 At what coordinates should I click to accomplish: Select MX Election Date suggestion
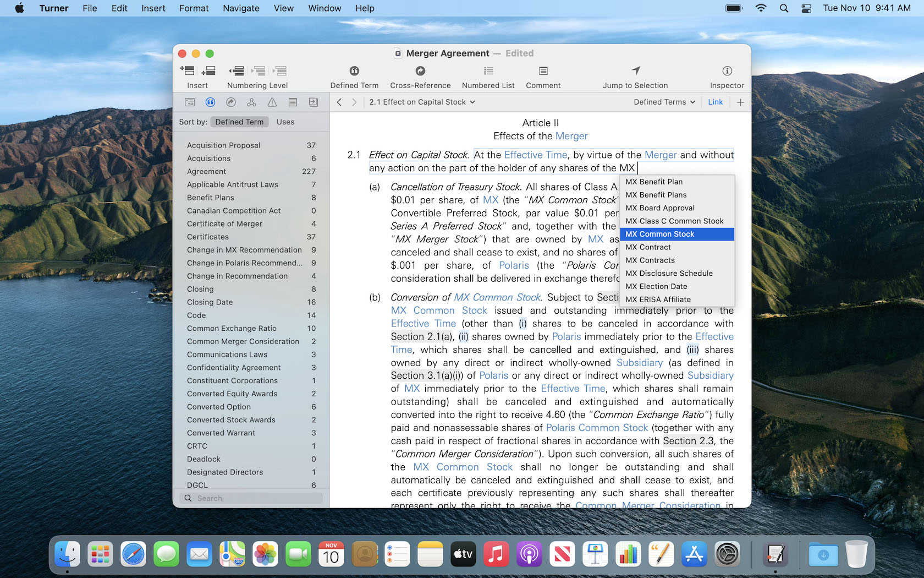click(676, 286)
